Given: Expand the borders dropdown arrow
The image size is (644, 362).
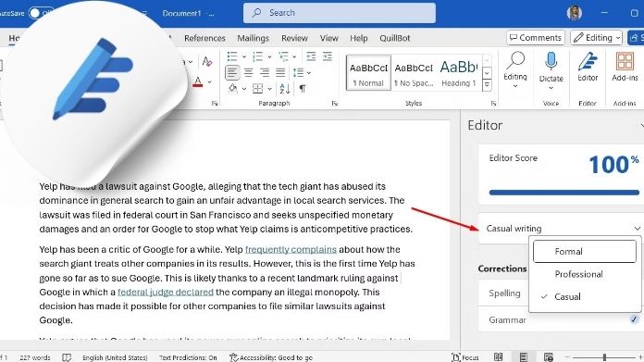Looking at the screenshot, I should (x=269, y=89).
